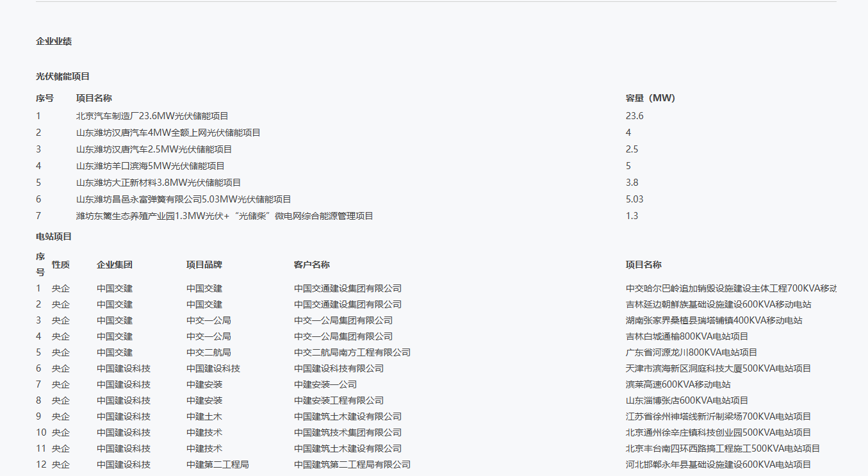Click 中国建筑土木建设有限公司 in the 江苏省徐州 row
The height and width of the screenshot is (476, 868).
348,416
